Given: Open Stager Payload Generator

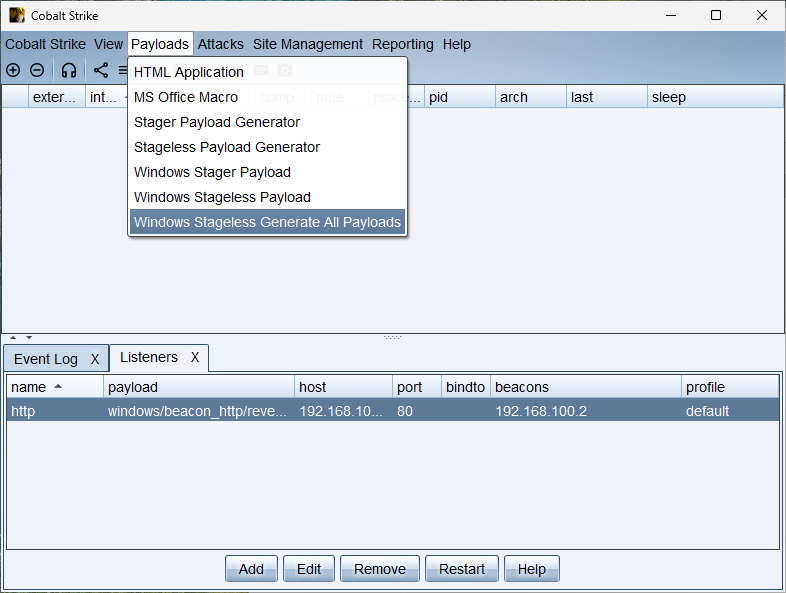Looking at the screenshot, I should tap(217, 122).
